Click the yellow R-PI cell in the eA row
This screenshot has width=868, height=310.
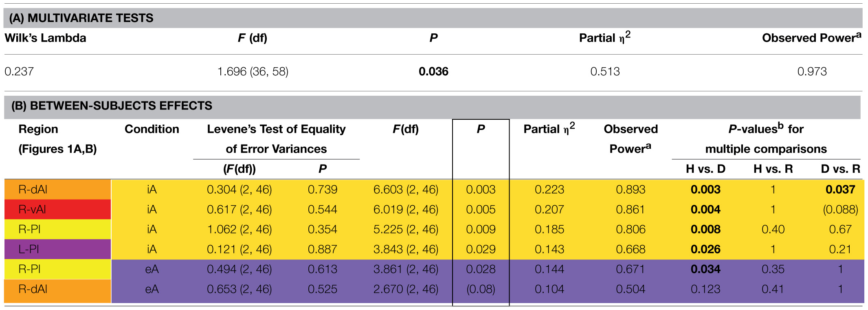click(x=57, y=269)
